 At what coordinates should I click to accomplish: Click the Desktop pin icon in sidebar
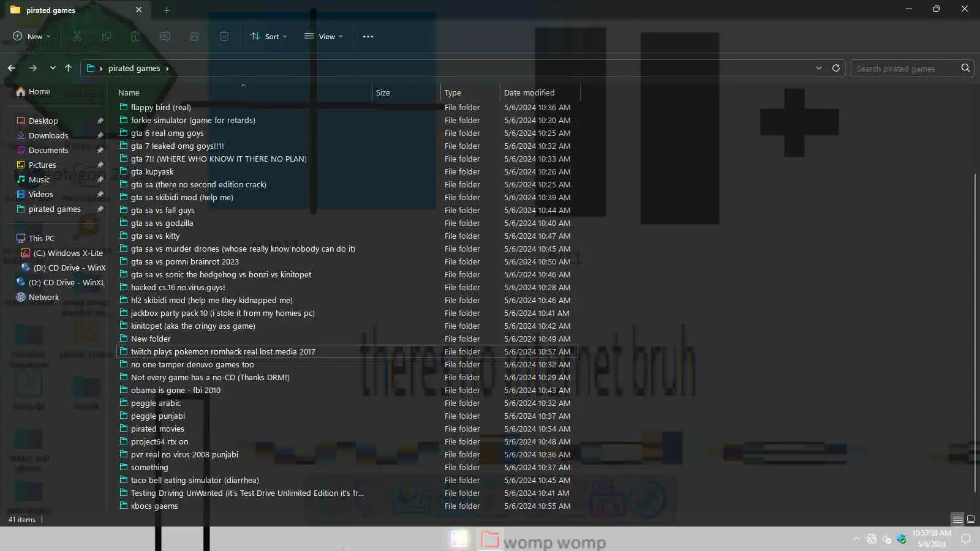point(100,121)
